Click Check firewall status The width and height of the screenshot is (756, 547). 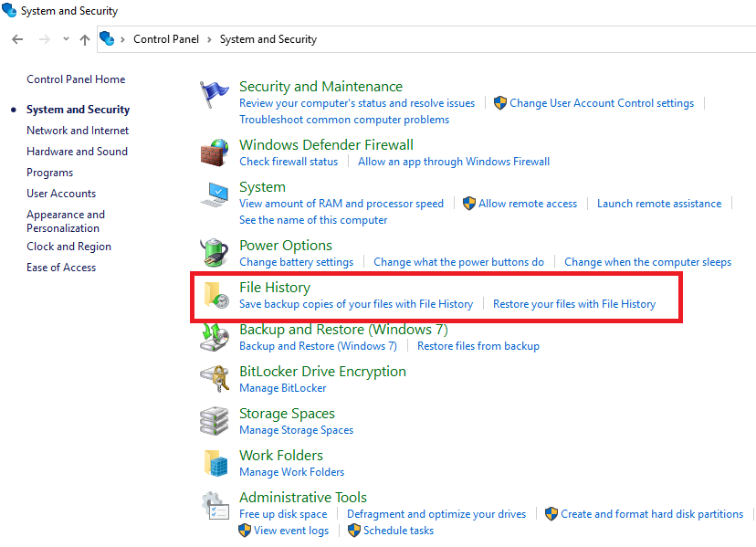[289, 162]
